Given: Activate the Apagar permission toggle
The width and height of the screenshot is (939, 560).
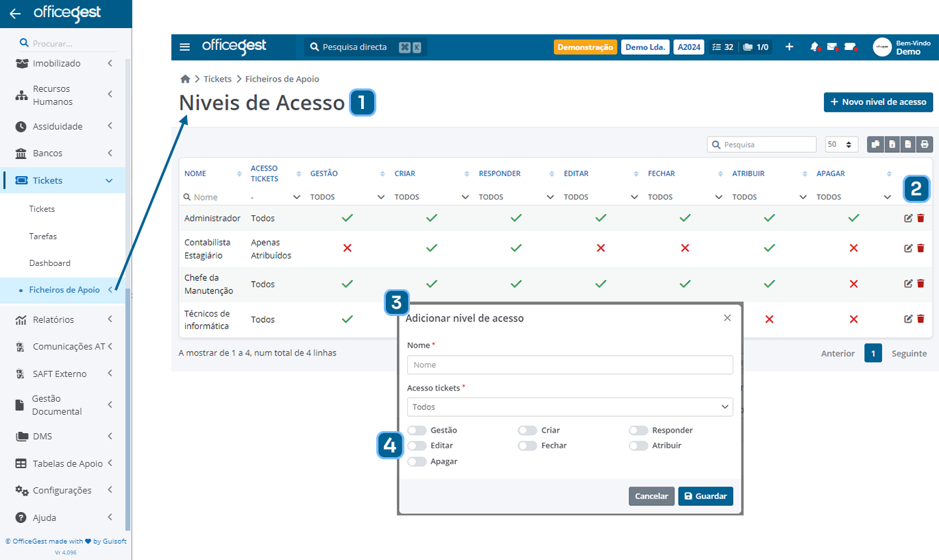Looking at the screenshot, I should (x=417, y=461).
